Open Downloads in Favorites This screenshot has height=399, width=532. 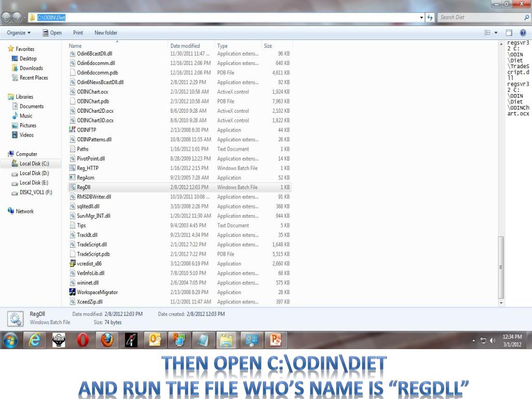pos(28,68)
